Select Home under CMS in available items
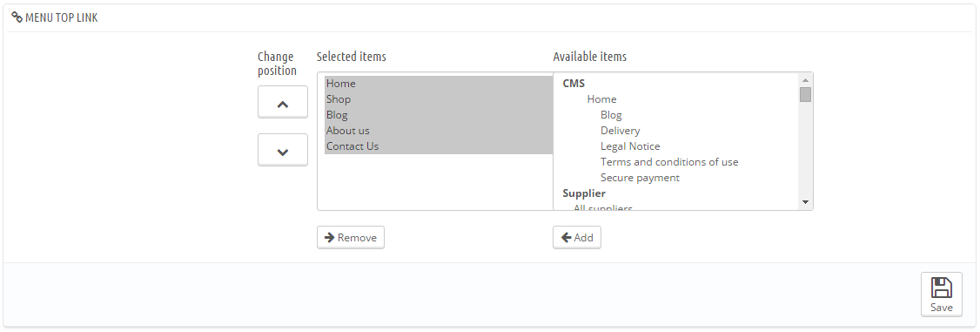This screenshot has height=332, width=980. pos(602,99)
